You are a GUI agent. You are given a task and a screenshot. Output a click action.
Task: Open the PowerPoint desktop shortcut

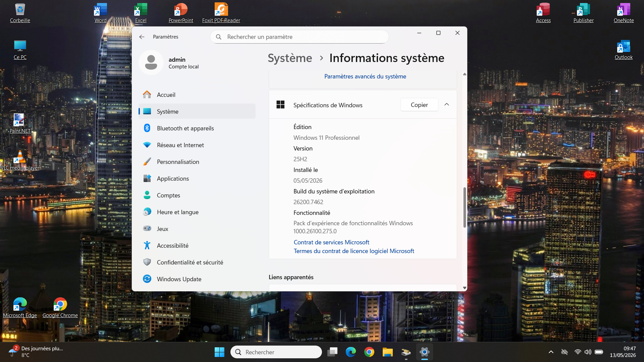181,13
